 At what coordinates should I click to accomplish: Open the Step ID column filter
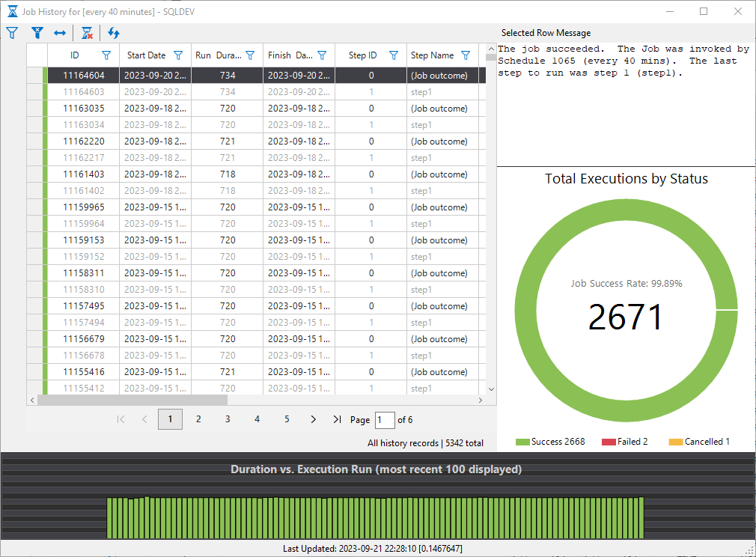pos(394,55)
